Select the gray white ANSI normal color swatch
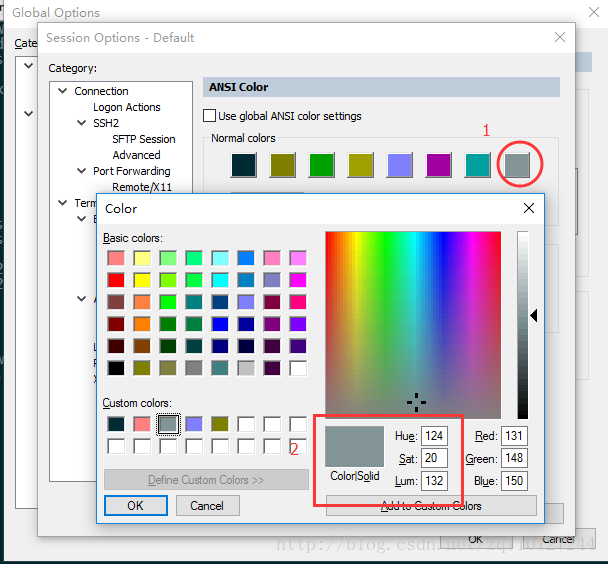 click(517, 165)
